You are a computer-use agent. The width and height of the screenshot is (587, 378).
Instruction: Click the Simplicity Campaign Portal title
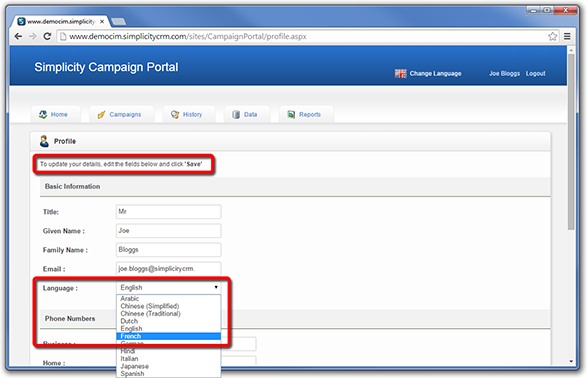(106, 67)
